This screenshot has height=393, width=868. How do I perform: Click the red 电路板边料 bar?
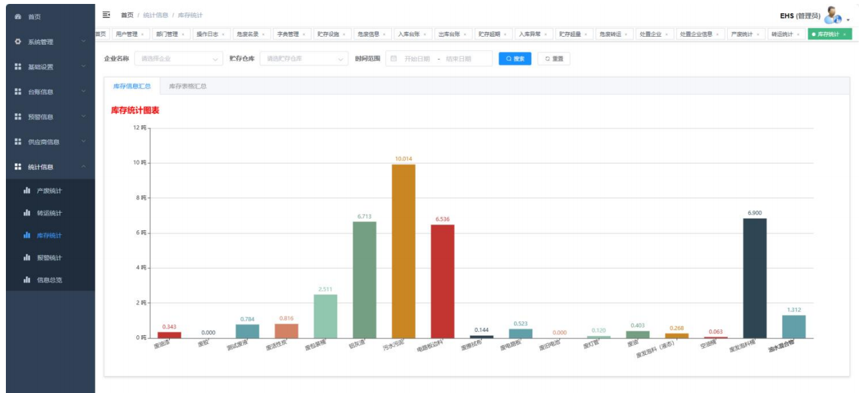click(443, 281)
